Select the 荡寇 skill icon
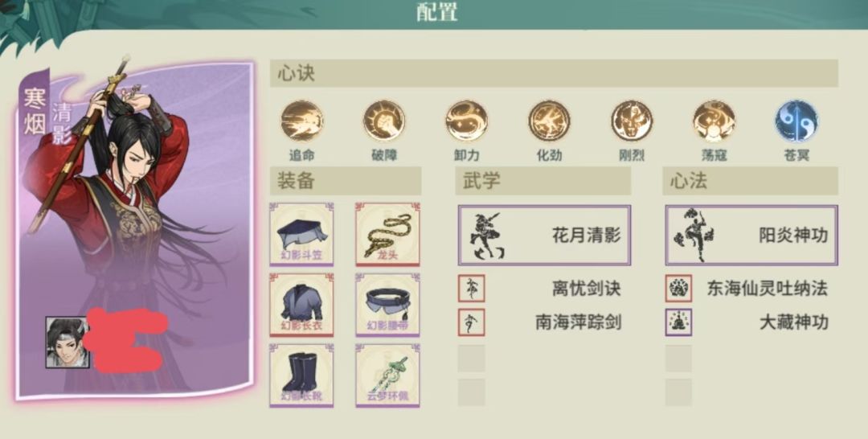 tap(714, 121)
